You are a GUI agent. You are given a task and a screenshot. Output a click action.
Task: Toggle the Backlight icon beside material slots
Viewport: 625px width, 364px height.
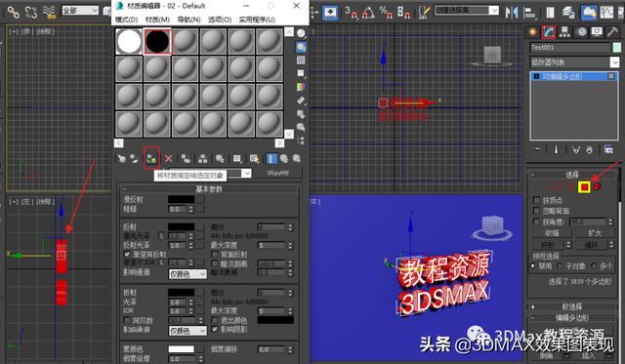301,47
